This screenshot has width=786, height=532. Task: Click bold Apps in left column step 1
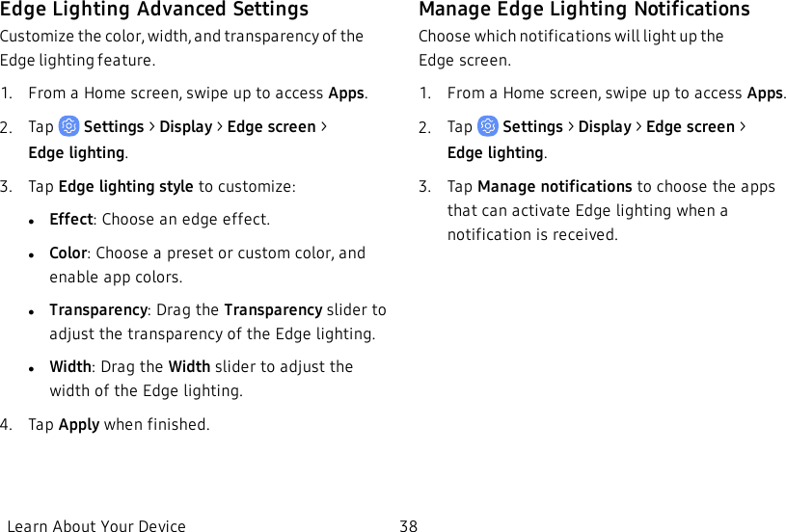coord(346,93)
